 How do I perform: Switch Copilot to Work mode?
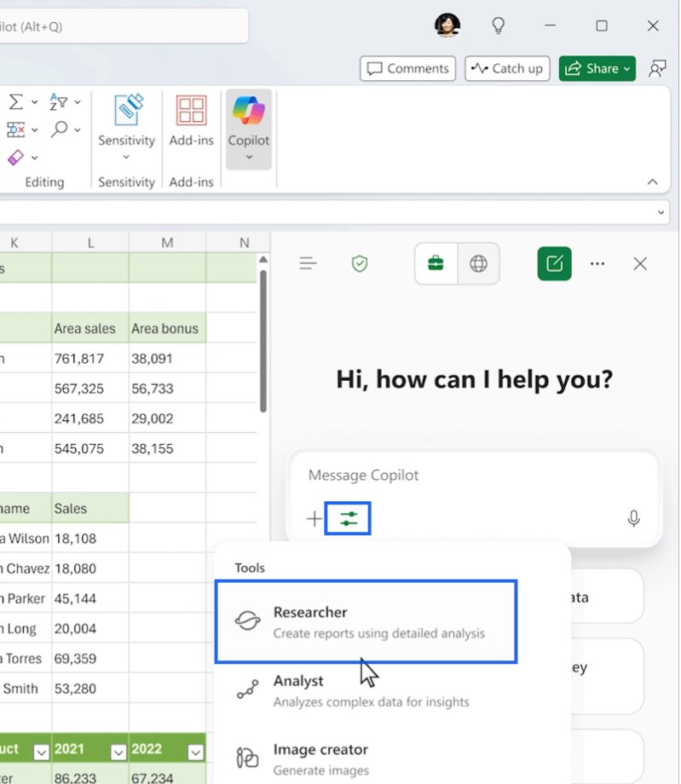(436, 264)
